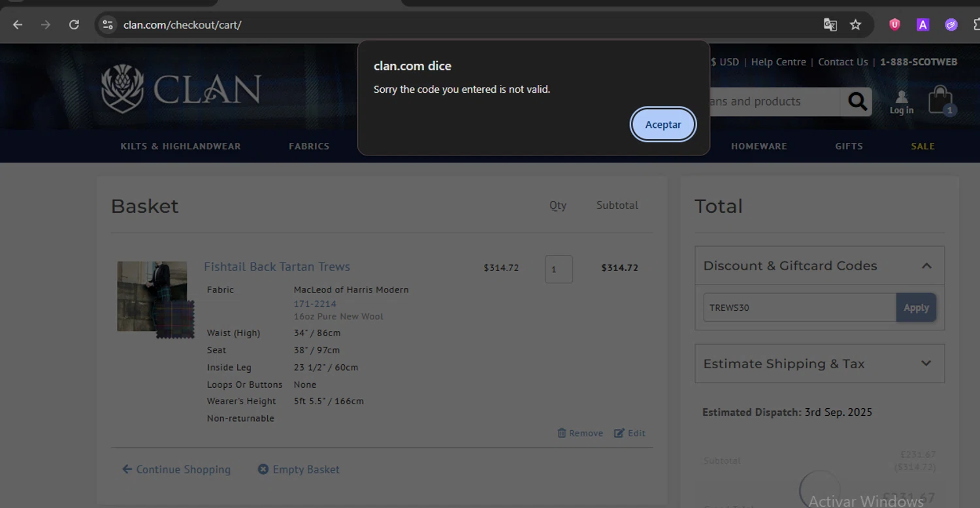Go back with the browser back arrow
980x508 pixels.
(x=18, y=25)
